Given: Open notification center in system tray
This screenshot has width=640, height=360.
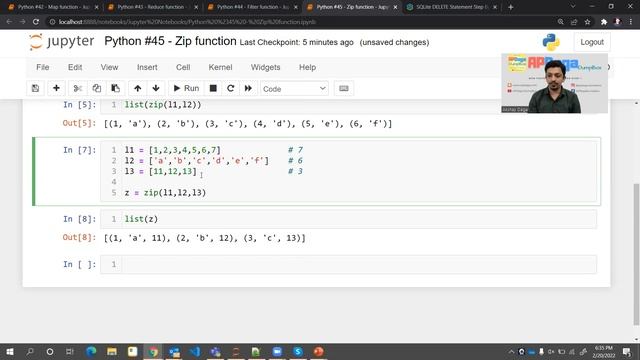Looking at the screenshot, I should (627, 351).
